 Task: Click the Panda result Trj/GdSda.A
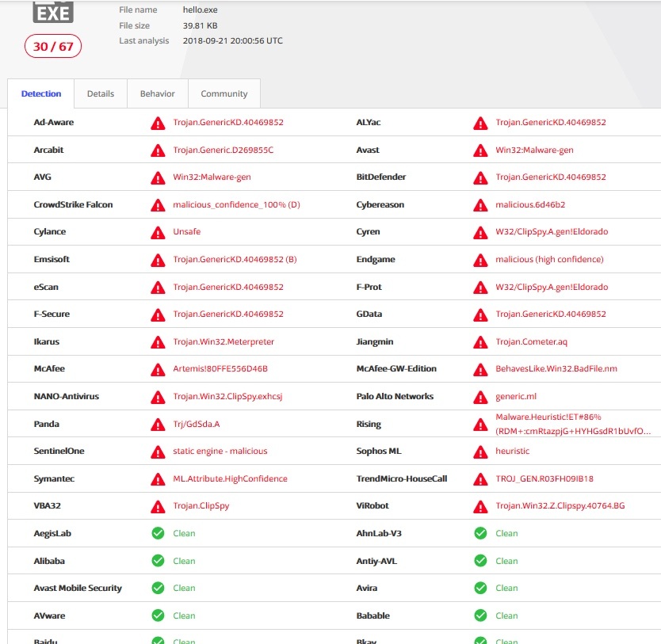[x=196, y=424]
